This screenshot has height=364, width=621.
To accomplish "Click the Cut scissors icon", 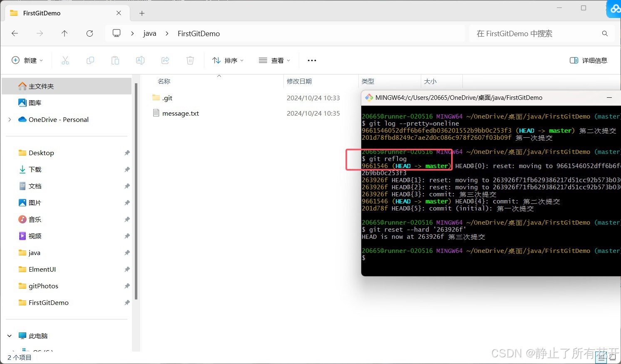I will (x=65, y=60).
